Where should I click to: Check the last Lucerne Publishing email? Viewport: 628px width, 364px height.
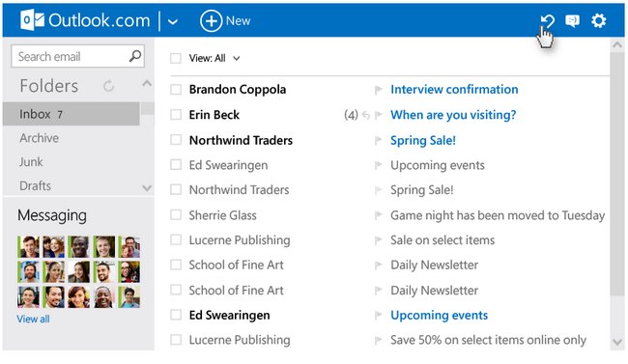click(176, 340)
